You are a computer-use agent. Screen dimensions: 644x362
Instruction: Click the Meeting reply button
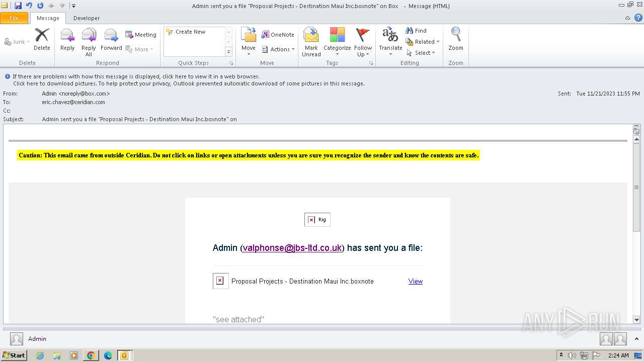pos(141,35)
